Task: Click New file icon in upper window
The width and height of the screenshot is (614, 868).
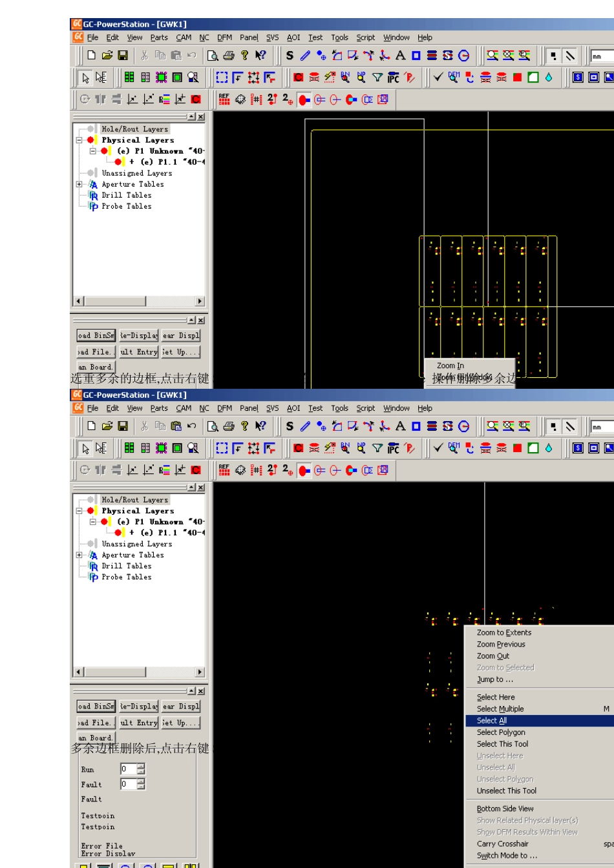Action: (92, 56)
